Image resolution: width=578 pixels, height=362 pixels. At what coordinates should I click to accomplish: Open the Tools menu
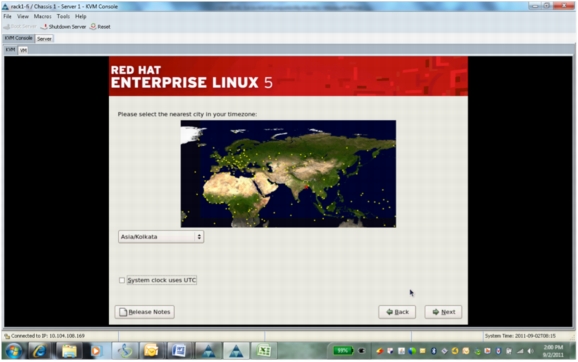(x=63, y=16)
